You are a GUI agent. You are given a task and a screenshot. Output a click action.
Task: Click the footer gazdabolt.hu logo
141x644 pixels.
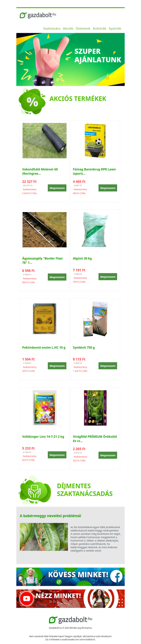[70, 619]
